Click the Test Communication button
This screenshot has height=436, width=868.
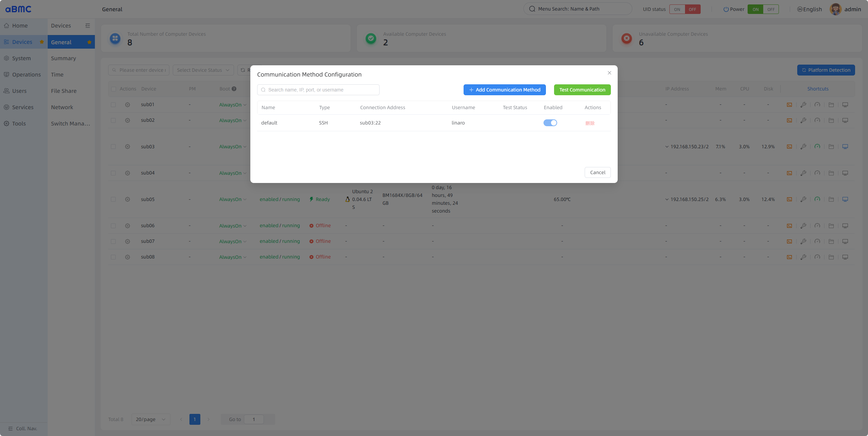(x=582, y=90)
